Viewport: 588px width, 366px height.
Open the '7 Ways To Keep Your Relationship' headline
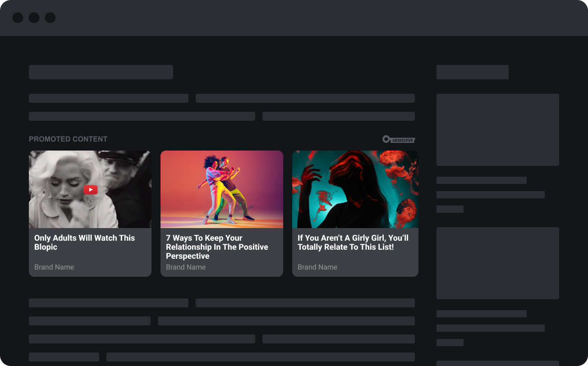point(217,247)
